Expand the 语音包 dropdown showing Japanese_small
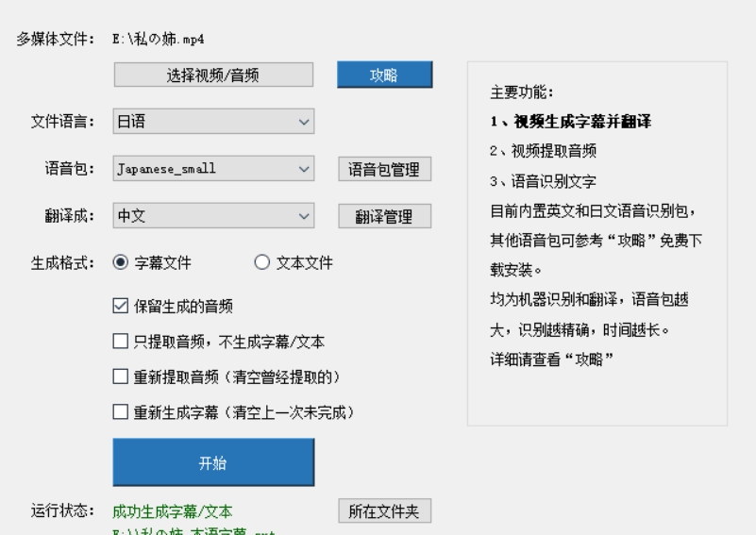This screenshot has width=756, height=535. [x=212, y=169]
